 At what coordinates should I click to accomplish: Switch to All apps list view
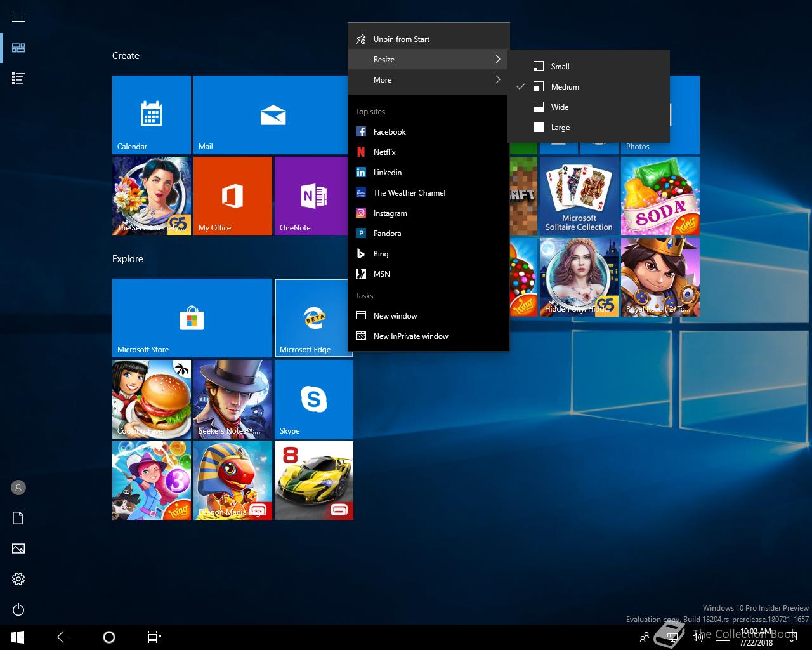click(x=18, y=79)
